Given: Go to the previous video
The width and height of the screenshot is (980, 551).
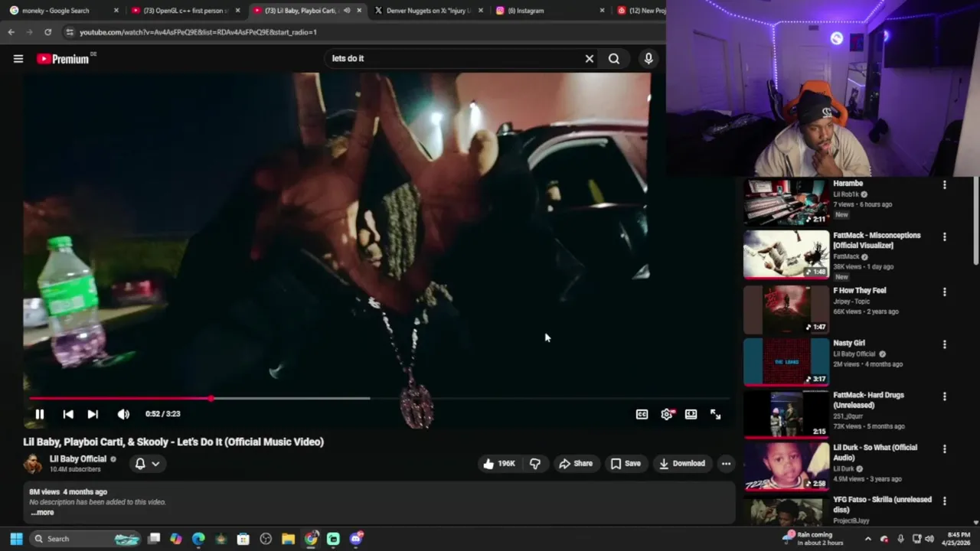Looking at the screenshot, I should tap(68, 414).
